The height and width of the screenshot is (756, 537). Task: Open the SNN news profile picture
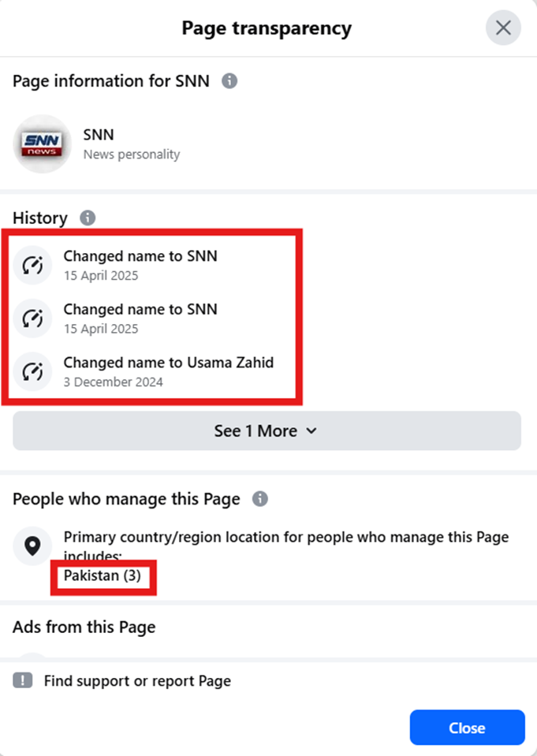(42, 143)
